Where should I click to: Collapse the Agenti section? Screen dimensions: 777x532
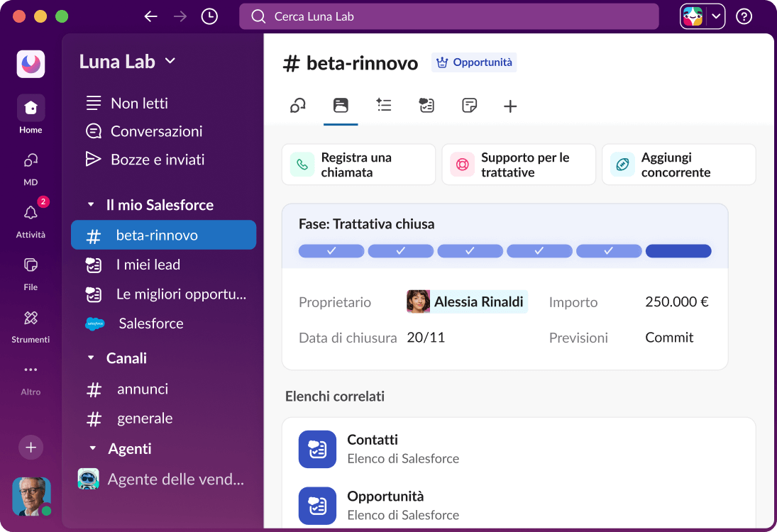pyautogui.click(x=92, y=449)
